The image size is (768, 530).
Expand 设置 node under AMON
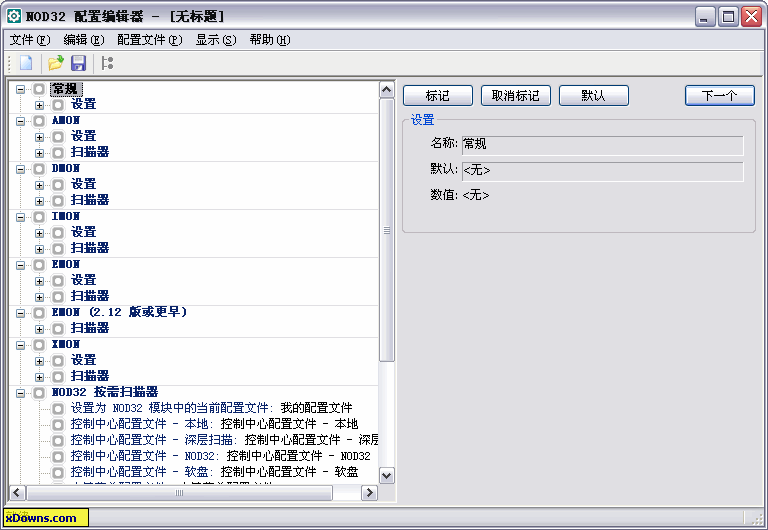(x=39, y=137)
